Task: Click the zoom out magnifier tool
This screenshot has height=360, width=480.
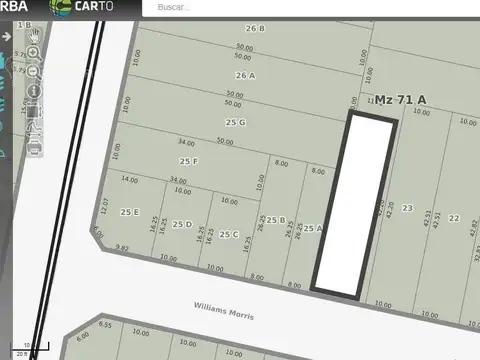Action: pyautogui.click(x=34, y=72)
